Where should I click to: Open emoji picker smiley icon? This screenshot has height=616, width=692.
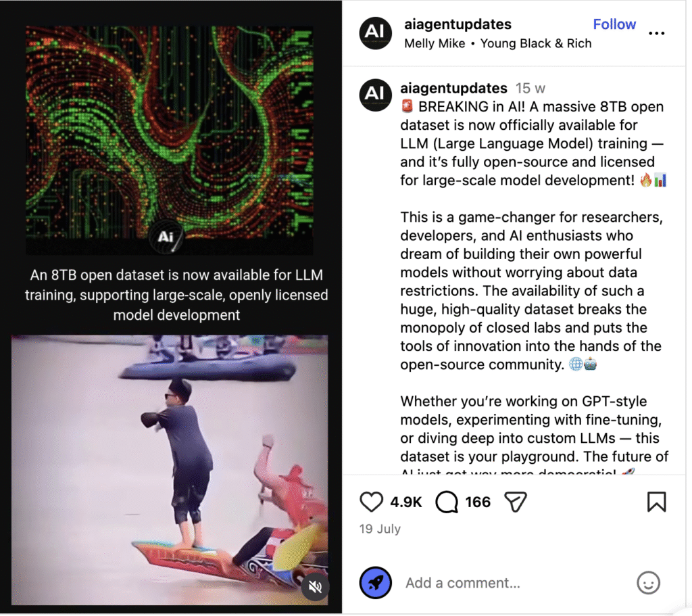tap(648, 583)
